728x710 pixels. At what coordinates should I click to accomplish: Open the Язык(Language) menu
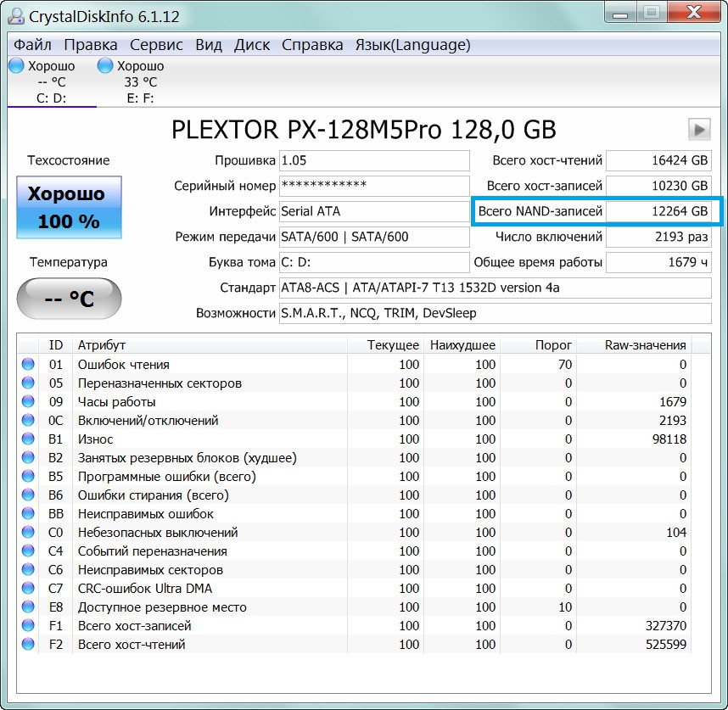tap(412, 45)
